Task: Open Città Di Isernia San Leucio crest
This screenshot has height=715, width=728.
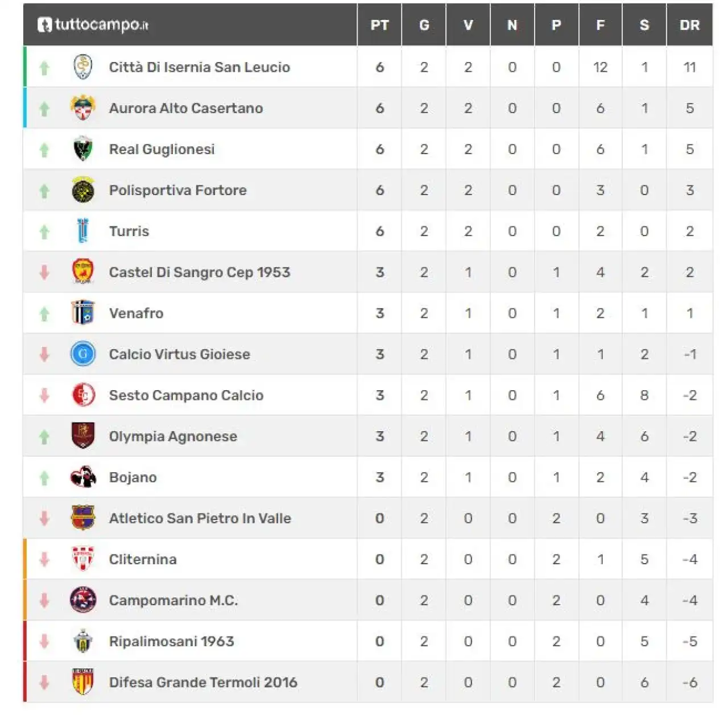Action: (x=83, y=67)
